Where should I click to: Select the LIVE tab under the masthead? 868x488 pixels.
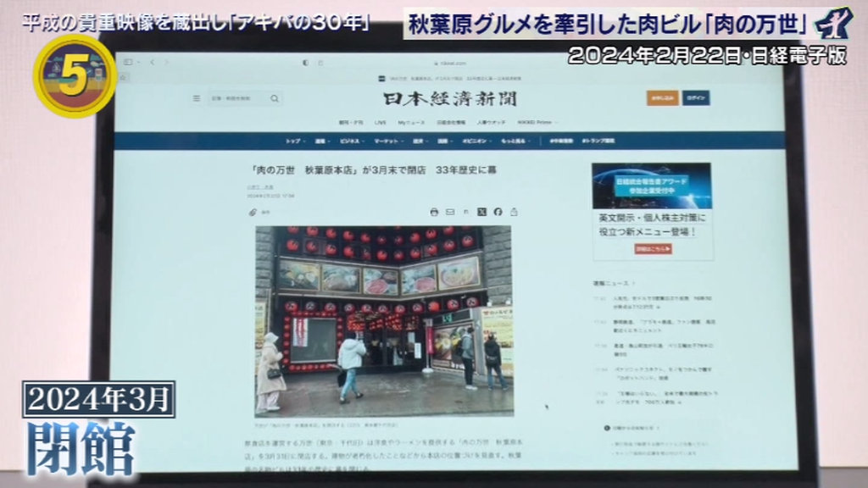coord(381,122)
